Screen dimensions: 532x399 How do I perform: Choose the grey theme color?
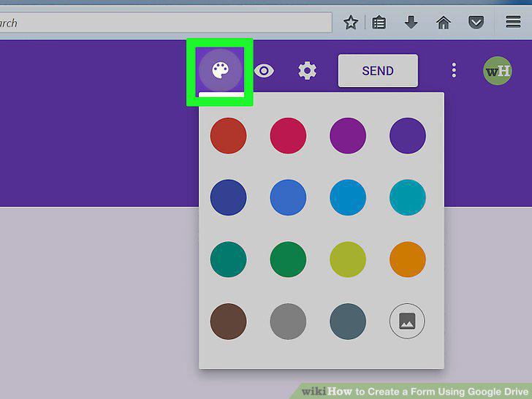pos(288,322)
